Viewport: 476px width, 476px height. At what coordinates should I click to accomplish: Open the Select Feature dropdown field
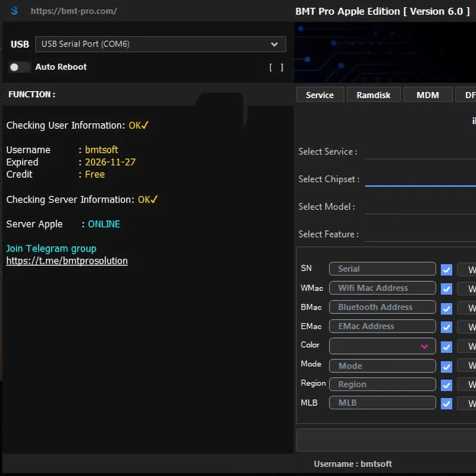tap(421, 234)
